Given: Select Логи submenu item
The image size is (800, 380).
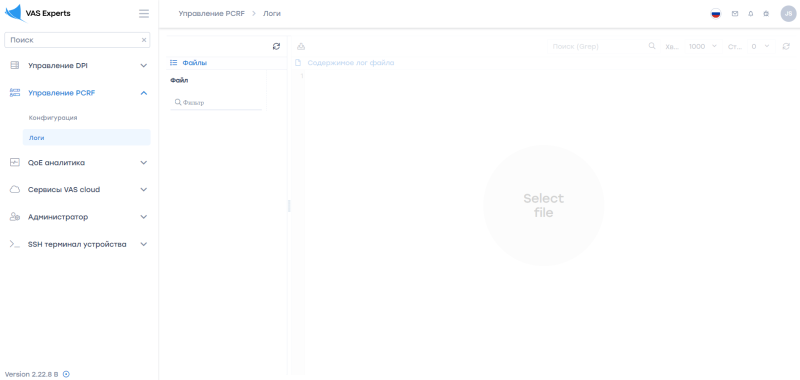Looking at the screenshot, I should point(87,138).
